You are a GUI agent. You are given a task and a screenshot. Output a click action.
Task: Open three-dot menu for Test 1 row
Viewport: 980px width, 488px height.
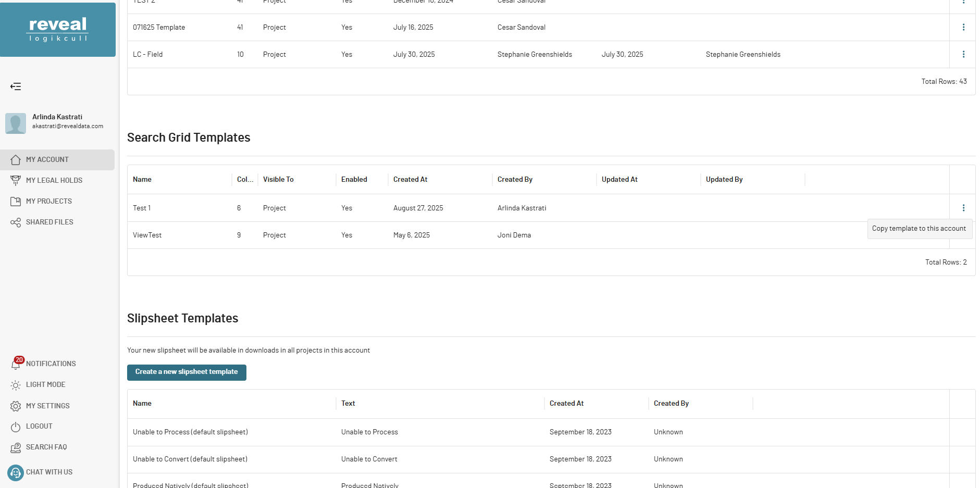click(x=963, y=208)
